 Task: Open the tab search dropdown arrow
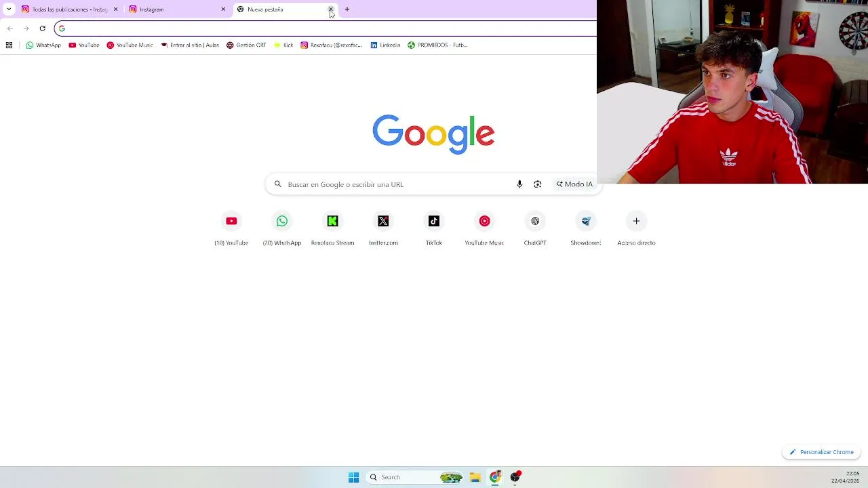click(x=9, y=9)
